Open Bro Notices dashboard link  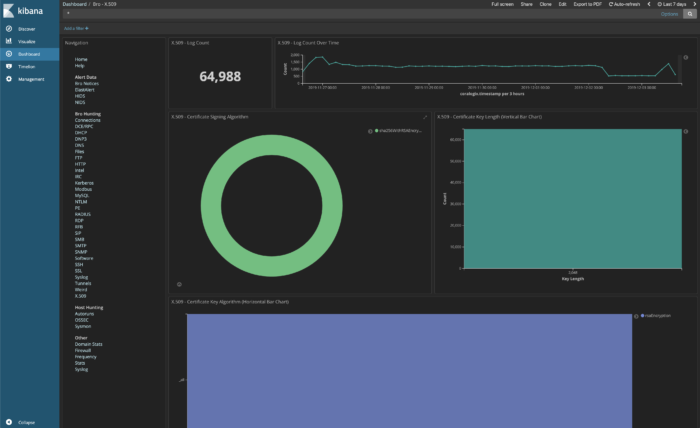[87, 83]
